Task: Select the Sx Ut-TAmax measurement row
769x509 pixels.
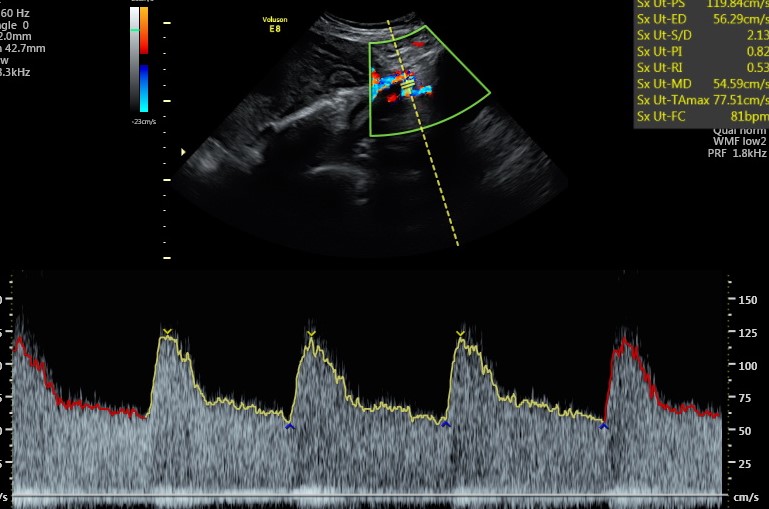Action: click(x=700, y=101)
